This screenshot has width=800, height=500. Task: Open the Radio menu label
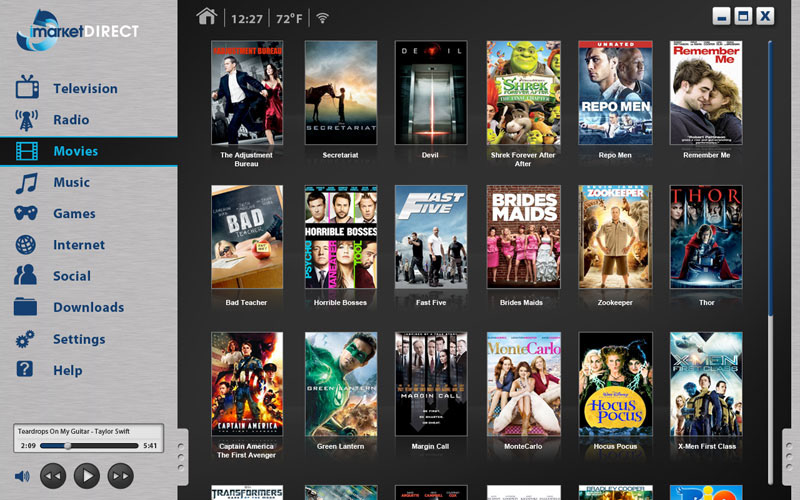pos(71,120)
